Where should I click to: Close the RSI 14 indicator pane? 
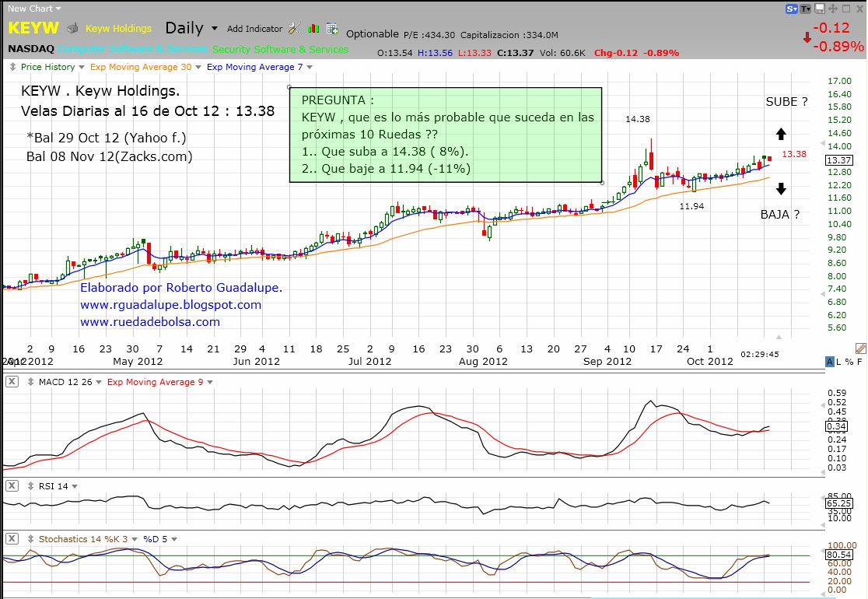coord(12,485)
